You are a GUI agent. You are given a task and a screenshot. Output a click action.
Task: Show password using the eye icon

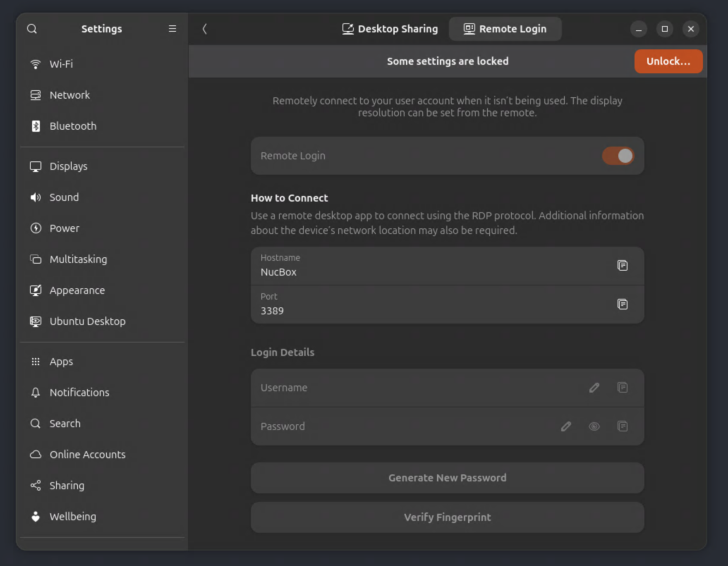coord(594,426)
